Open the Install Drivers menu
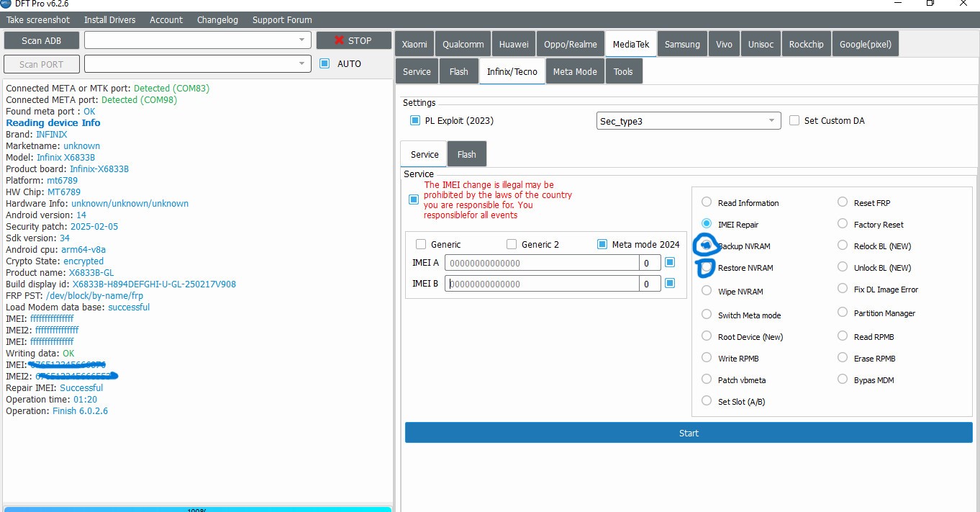This screenshot has height=512, width=980. click(109, 19)
